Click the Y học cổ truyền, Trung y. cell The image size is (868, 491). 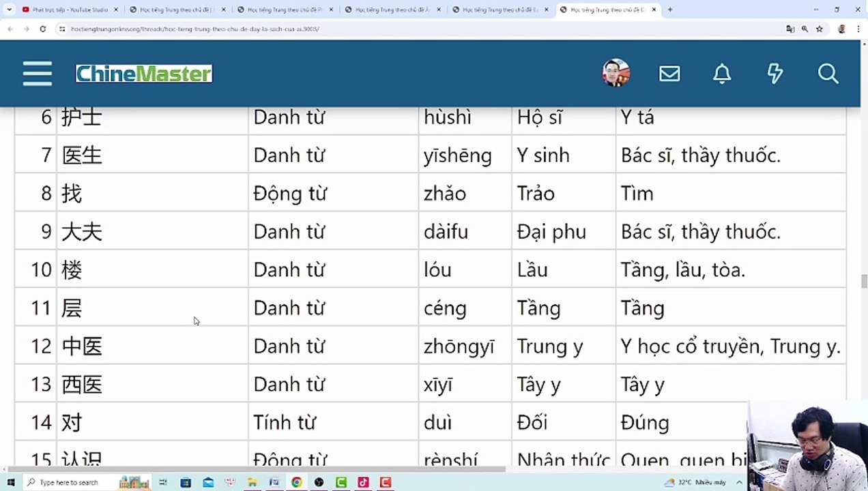(x=731, y=346)
